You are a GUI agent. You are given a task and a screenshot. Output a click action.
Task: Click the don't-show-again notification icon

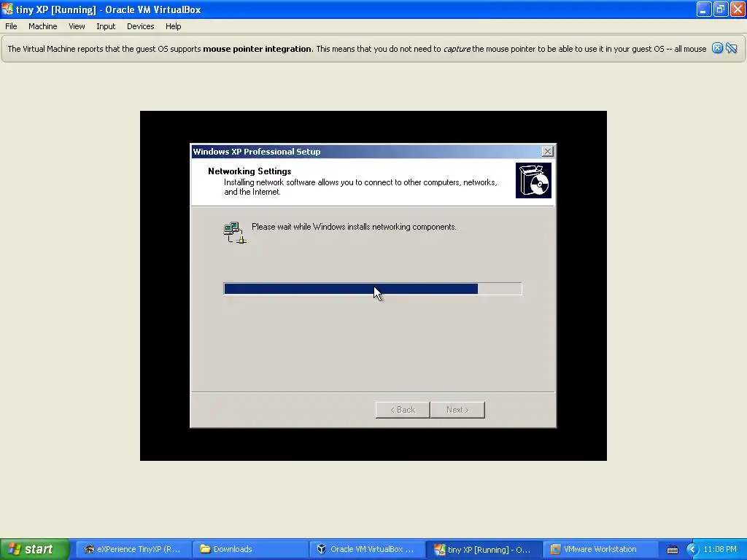(731, 48)
